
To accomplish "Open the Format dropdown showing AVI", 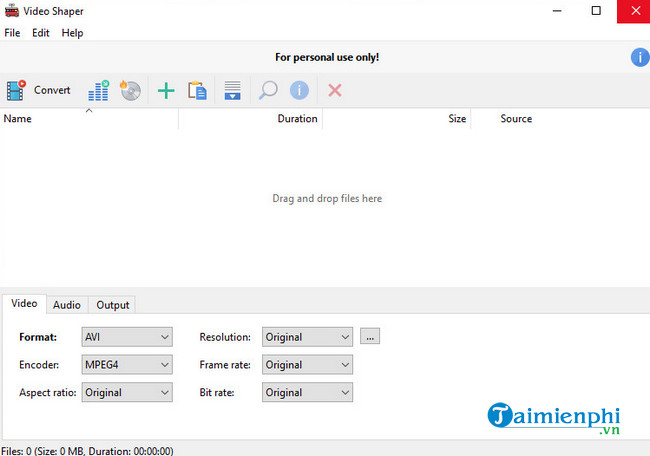I will 126,337.
